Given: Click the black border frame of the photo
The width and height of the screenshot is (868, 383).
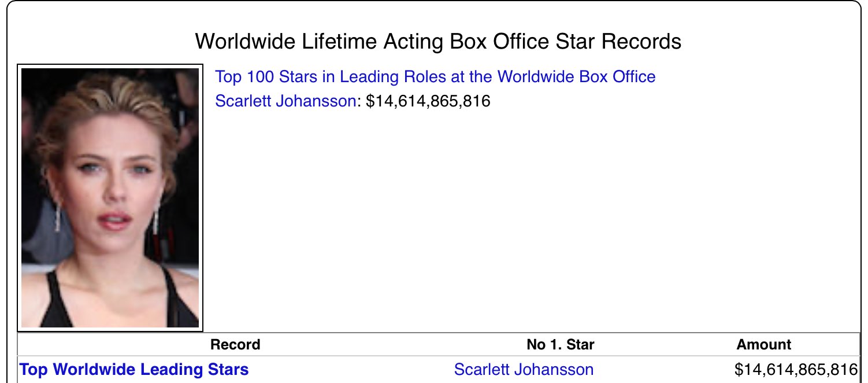Looking at the screenshot, I should pyautogui.click(x=110, y=66).
